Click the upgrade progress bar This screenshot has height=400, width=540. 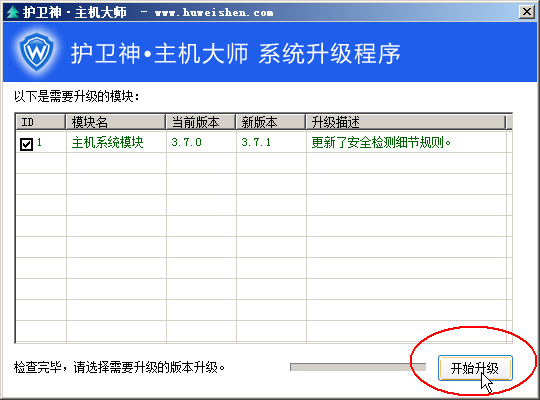(358, 367)
